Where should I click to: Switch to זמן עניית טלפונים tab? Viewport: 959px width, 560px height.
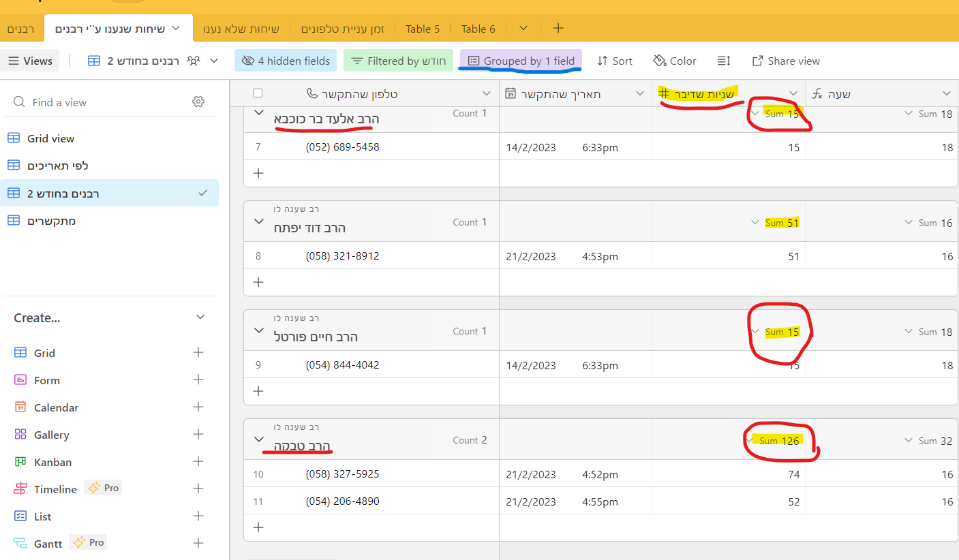coord(343,29)
